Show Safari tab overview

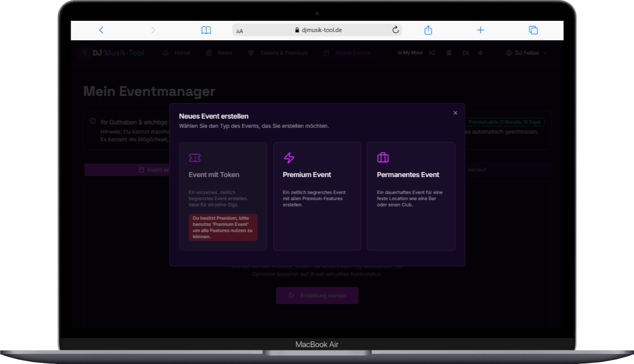pos(533,30)
